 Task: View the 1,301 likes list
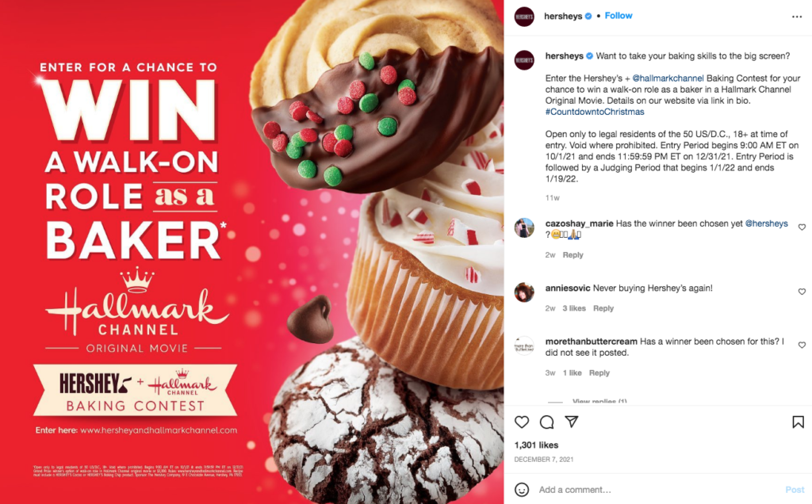pos(536,445)
